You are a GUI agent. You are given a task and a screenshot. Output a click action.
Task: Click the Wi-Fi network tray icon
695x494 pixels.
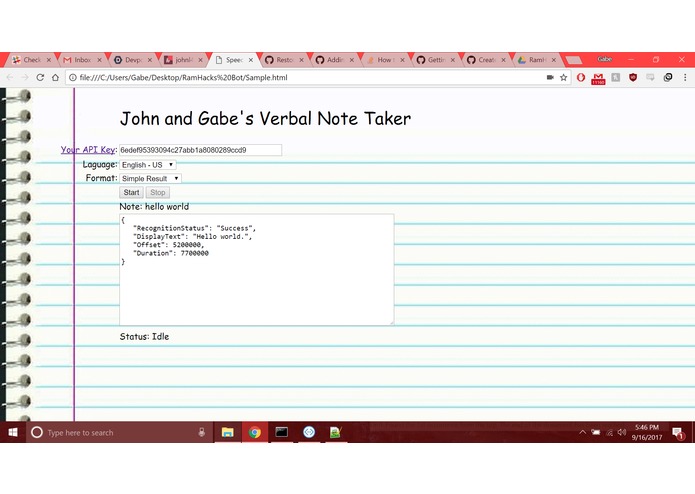pyautogui.click(x=609, y=432)
